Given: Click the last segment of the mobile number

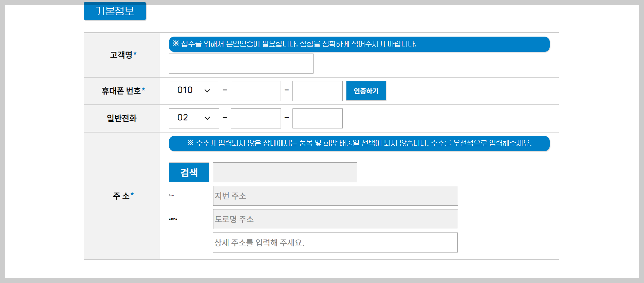Looking at the screenshot, I should 317,90.
